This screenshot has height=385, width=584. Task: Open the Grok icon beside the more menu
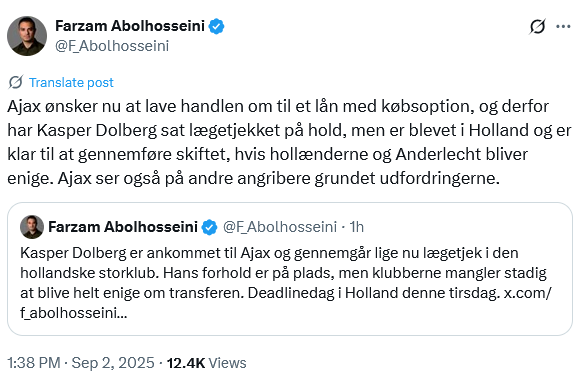[537, 26]
